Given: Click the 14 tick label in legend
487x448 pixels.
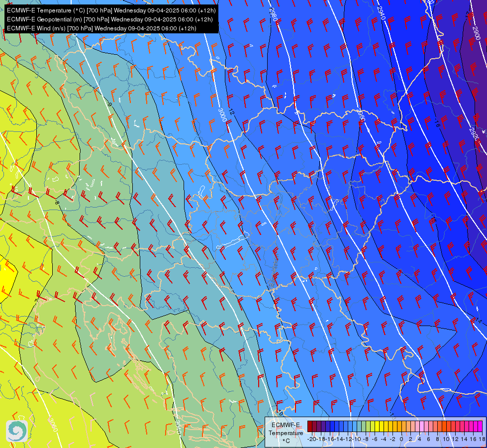Looking at the screenshot, I should (464, 439).
